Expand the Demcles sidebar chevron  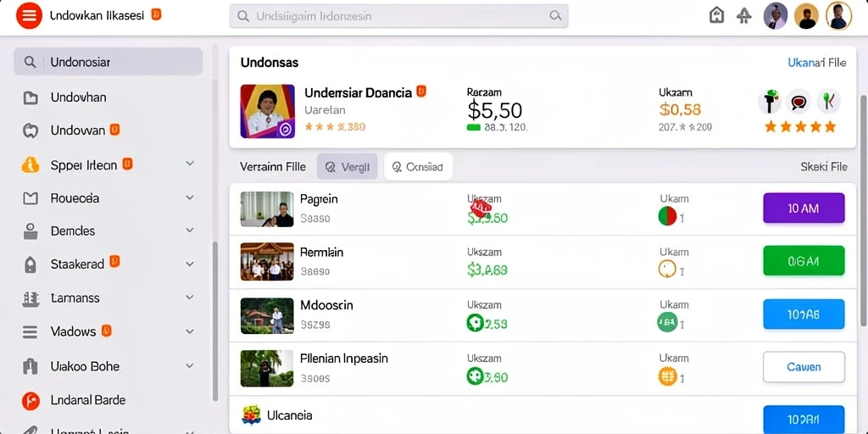click(190, 231)
